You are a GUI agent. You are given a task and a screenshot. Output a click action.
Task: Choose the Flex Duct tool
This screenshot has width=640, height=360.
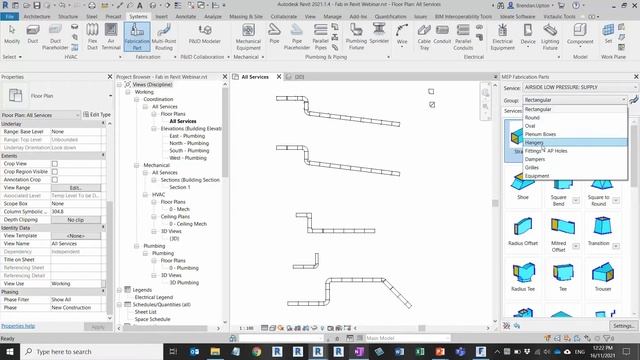tap(92, 37)
